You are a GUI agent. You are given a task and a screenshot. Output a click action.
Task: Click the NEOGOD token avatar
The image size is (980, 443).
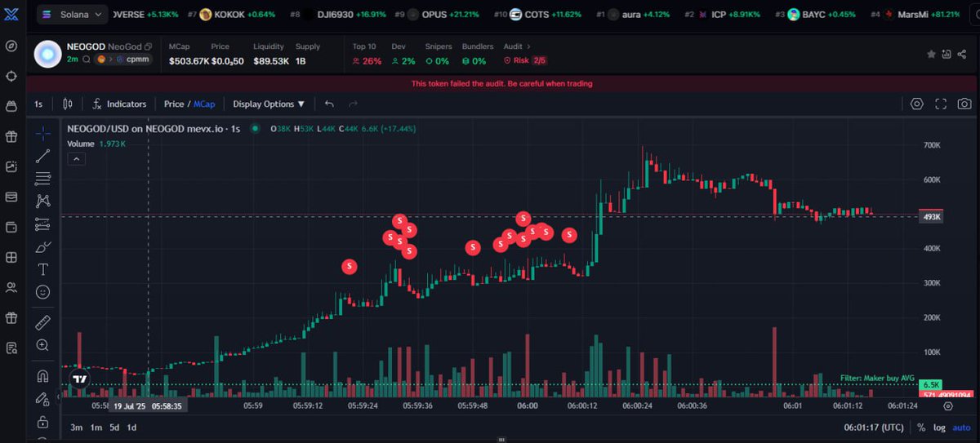[x=48, y=54]
